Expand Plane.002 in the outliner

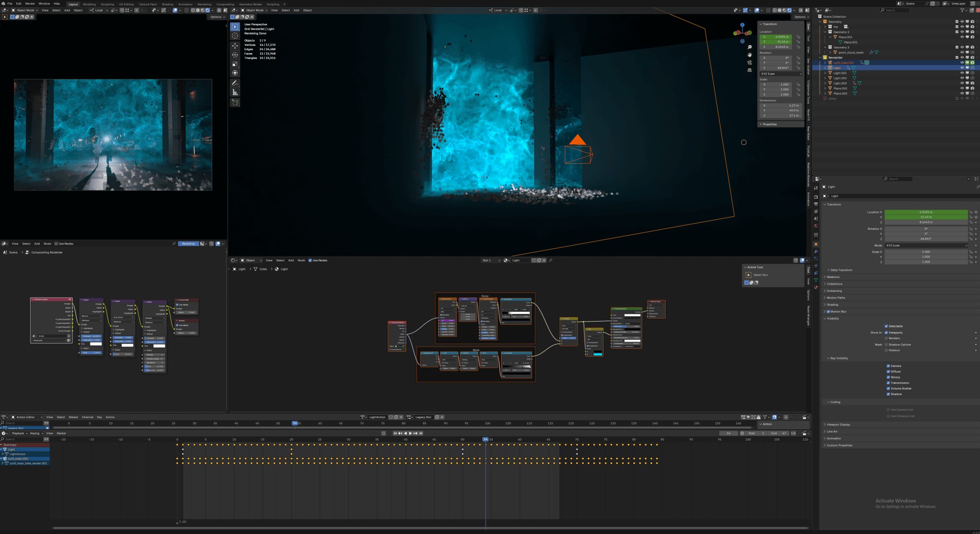coord(825,89)
